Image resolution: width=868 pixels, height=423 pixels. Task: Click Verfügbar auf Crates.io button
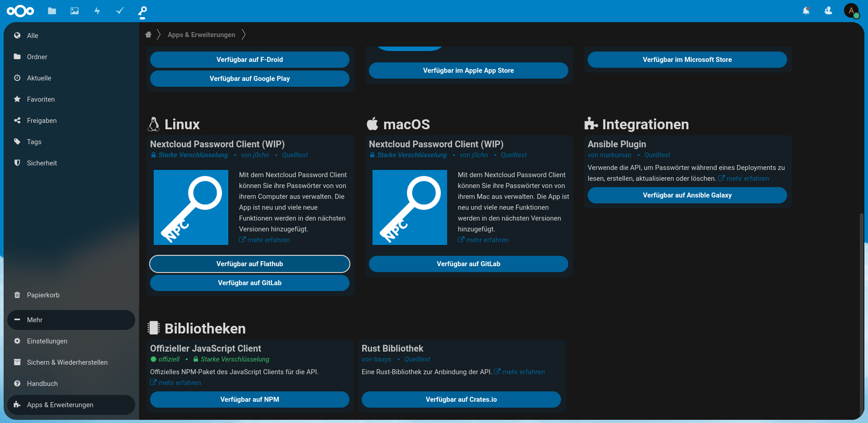click(461, 399)
